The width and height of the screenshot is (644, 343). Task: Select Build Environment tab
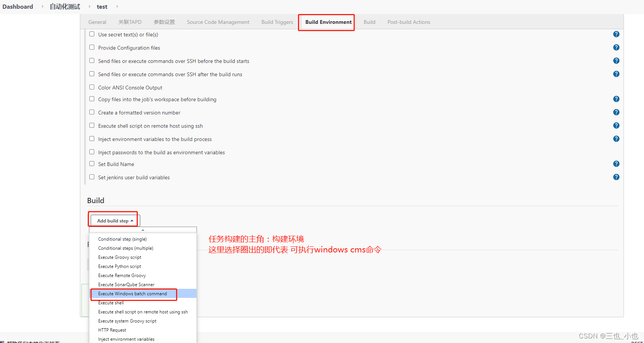point(328,22)
